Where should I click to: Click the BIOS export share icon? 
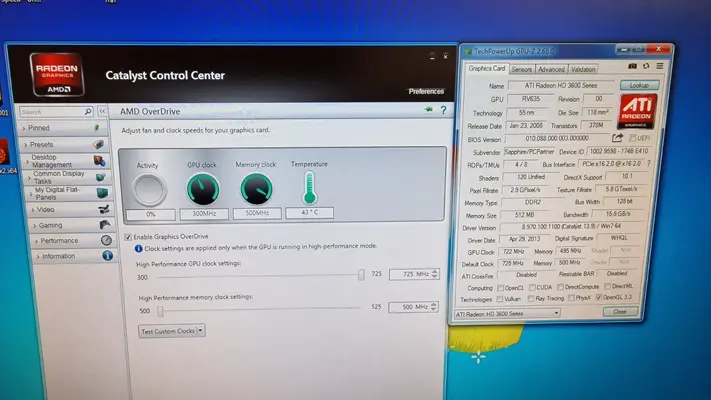point(618,138)
